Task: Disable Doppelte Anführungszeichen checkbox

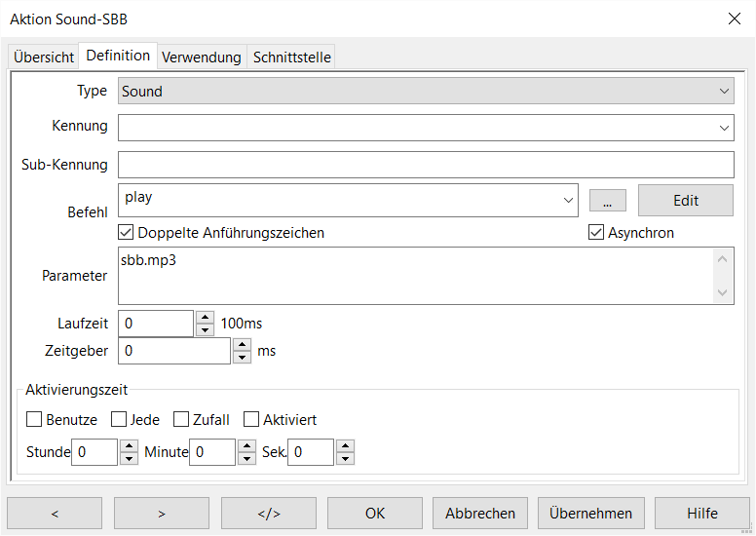Action: click(x=126, y=233)
